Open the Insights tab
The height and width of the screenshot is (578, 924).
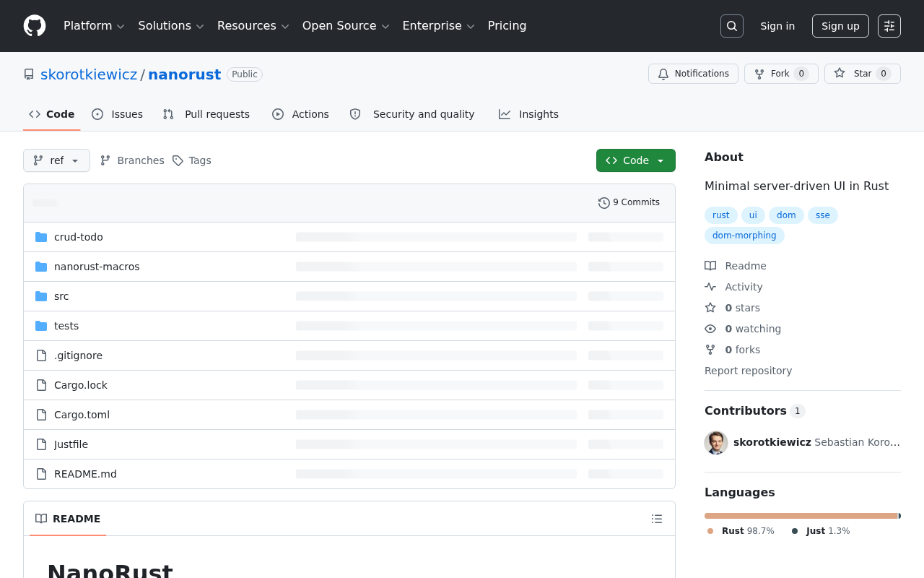(x=528, y=114)
